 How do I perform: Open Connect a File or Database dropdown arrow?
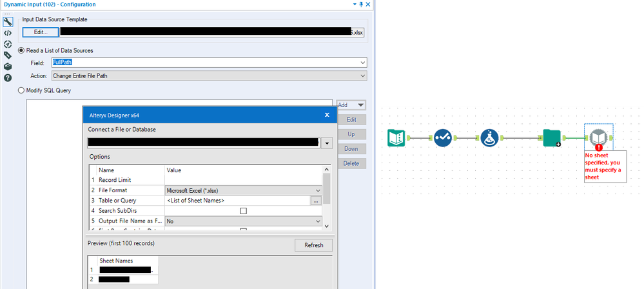point(327,143)
